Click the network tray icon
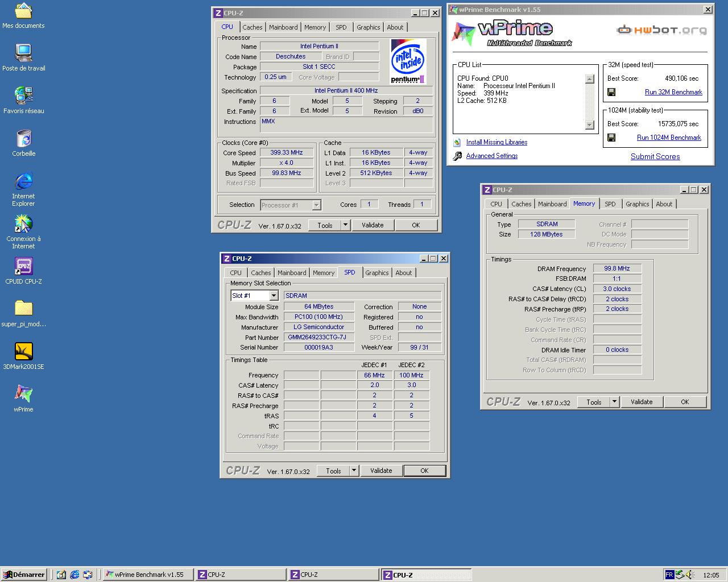Image resolution: width=728 pixels, height=582 pixels. click(680, 575)
